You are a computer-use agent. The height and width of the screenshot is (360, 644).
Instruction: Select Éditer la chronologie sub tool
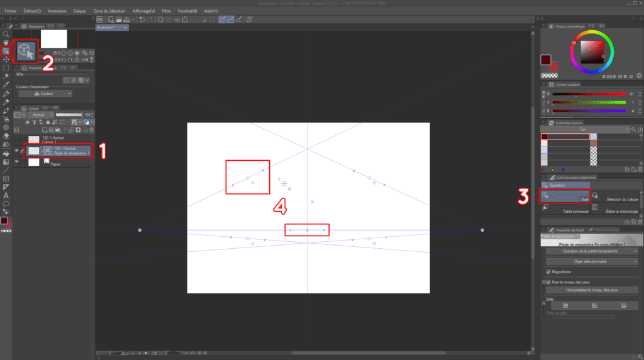pyautogui.click(x=615, y=209)
